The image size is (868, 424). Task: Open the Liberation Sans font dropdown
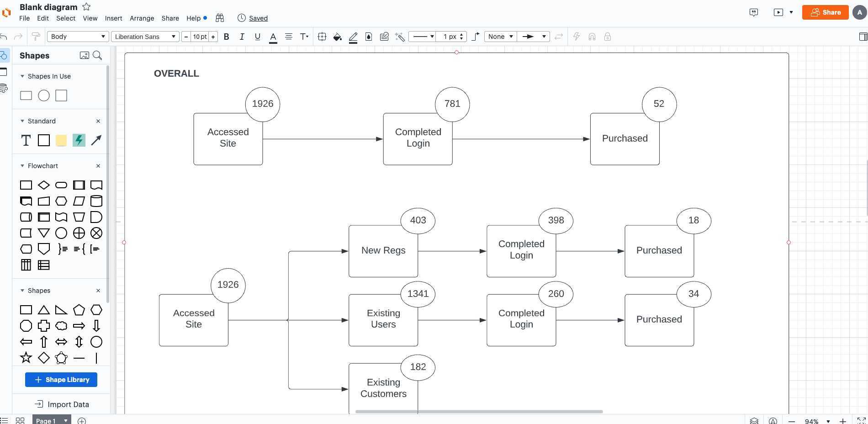pyautogui.click(x=145, y=36)
